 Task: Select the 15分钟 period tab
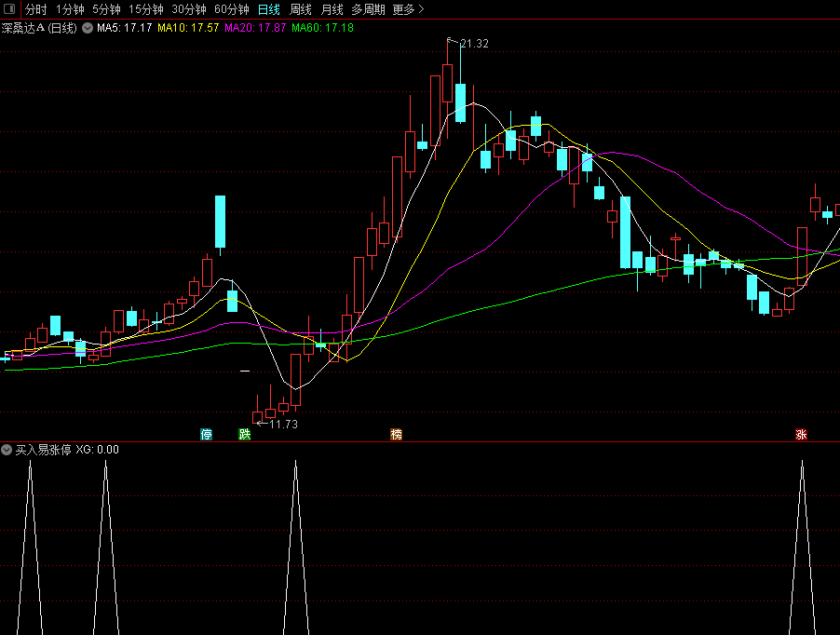145,9
